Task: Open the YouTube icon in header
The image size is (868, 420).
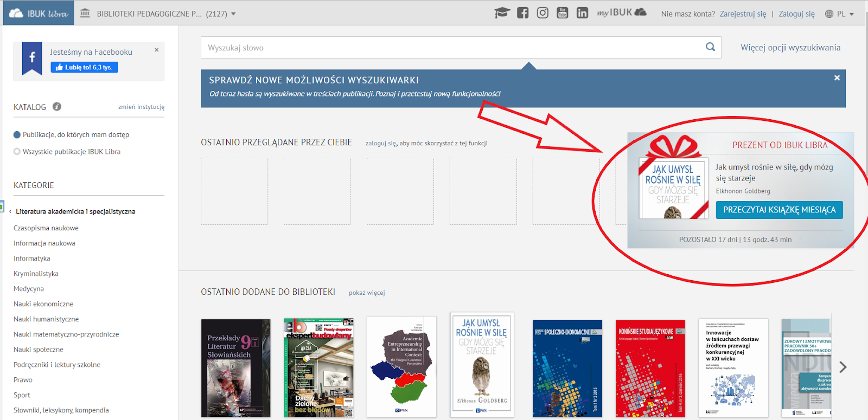Action: (x=563, y=13)
